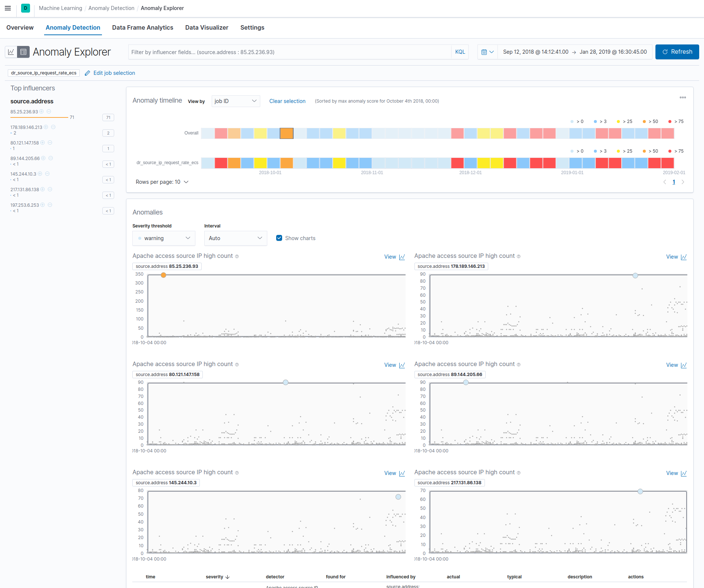Remove filter for influencer 85.25.236.93
Viewport: 704px width, 588px height.
tap(49, 112)
